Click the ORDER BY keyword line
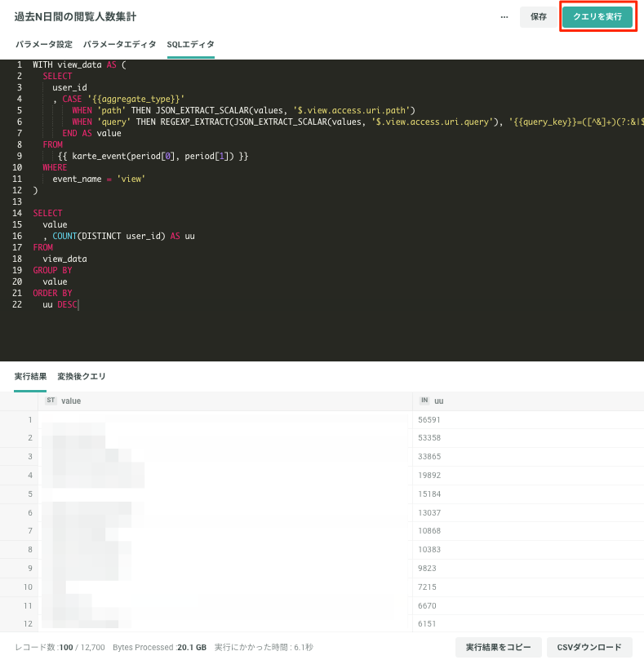Image resolution: width=644 pixels, height=660 pixels. point(53,293)
